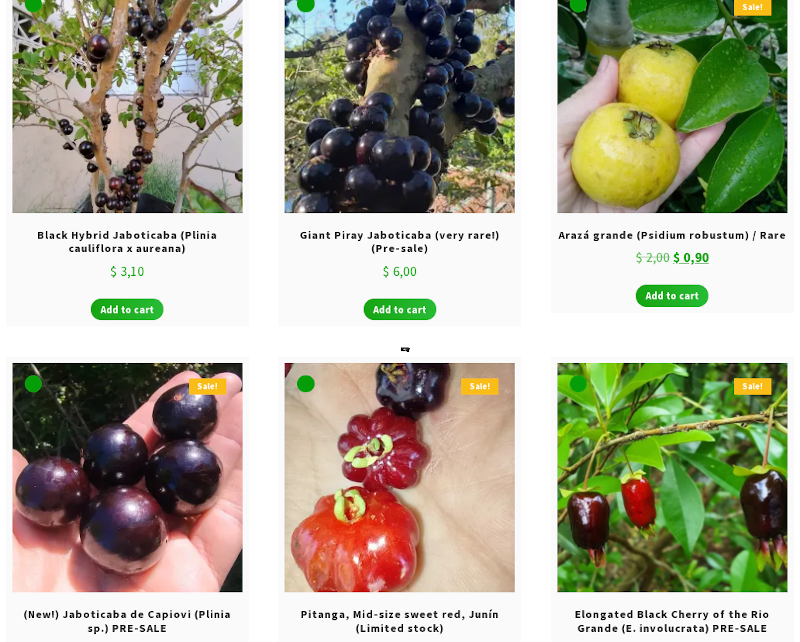The image size is (800, 642).
Task: View yellow Arazá grande fruit photo
Action: [672, 106]
